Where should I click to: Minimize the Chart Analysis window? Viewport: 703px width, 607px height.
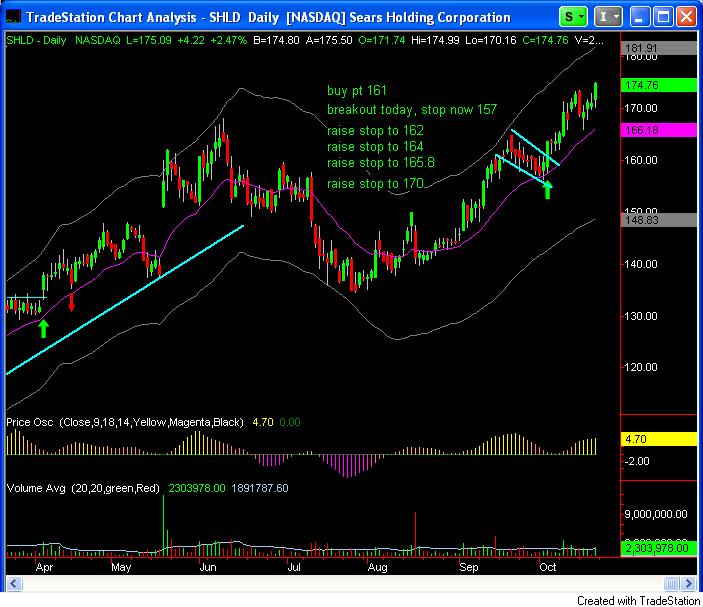tap(639, 17)
